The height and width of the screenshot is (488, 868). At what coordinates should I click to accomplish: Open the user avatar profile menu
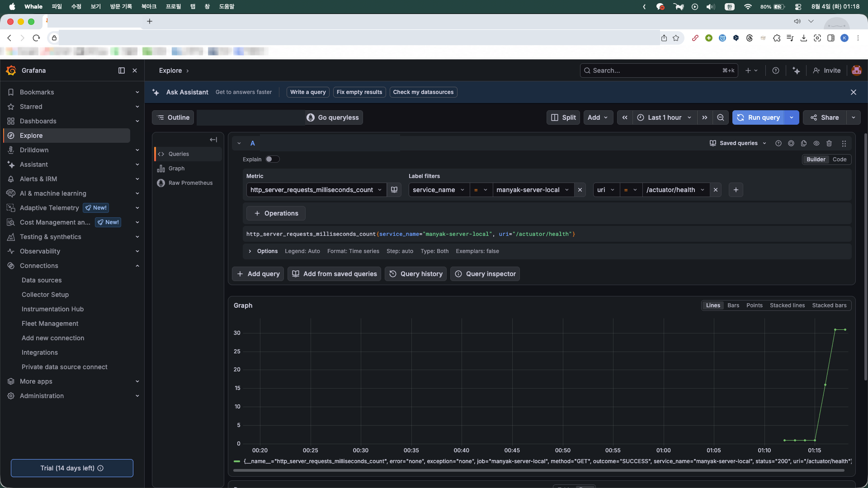tap(856, 70)
